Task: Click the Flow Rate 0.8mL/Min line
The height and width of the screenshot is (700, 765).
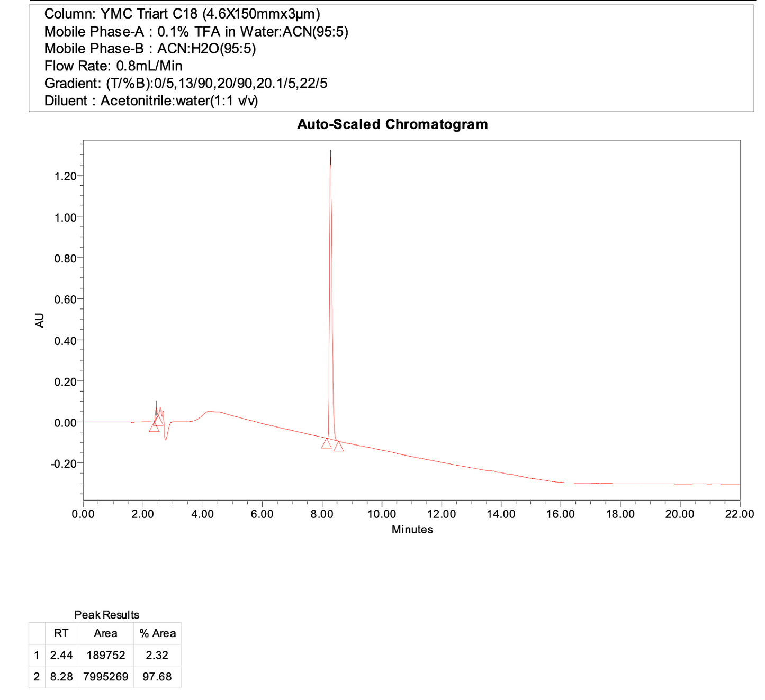Action: click(113, 66)
